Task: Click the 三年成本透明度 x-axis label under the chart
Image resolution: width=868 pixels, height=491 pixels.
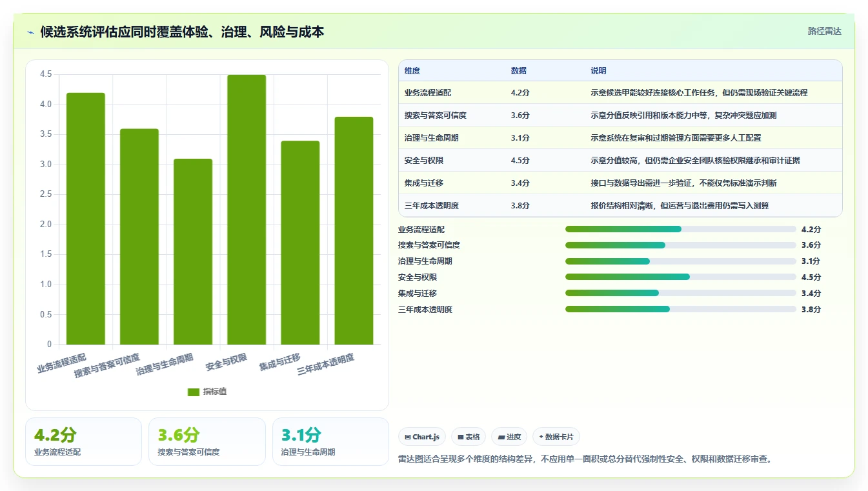Action: (326, 365)
